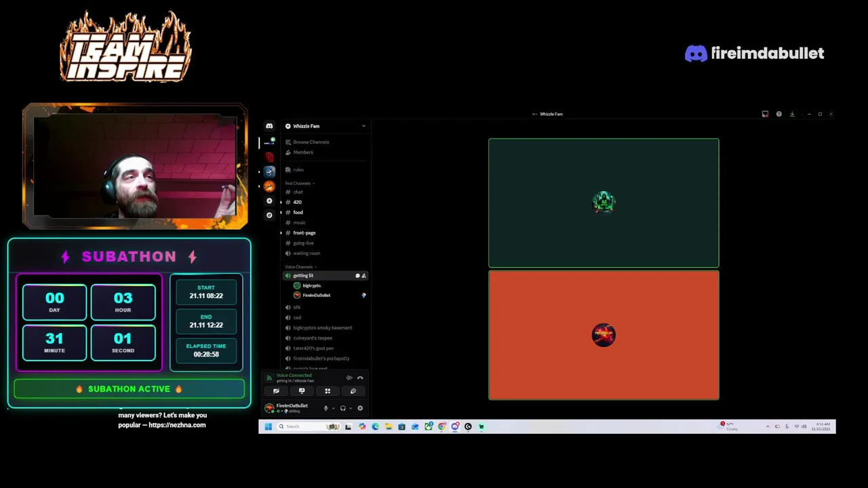Disconnect from voice with the hang-up icon
The height and width of the screenshot is (488, 868).
pos(360,378)
